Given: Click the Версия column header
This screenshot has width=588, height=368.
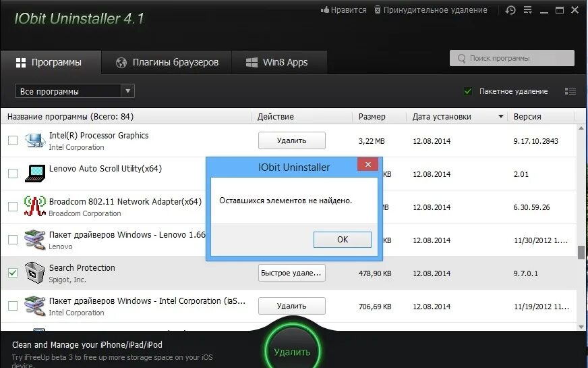Looking at the screenshot, I should (x=527, y=117).
